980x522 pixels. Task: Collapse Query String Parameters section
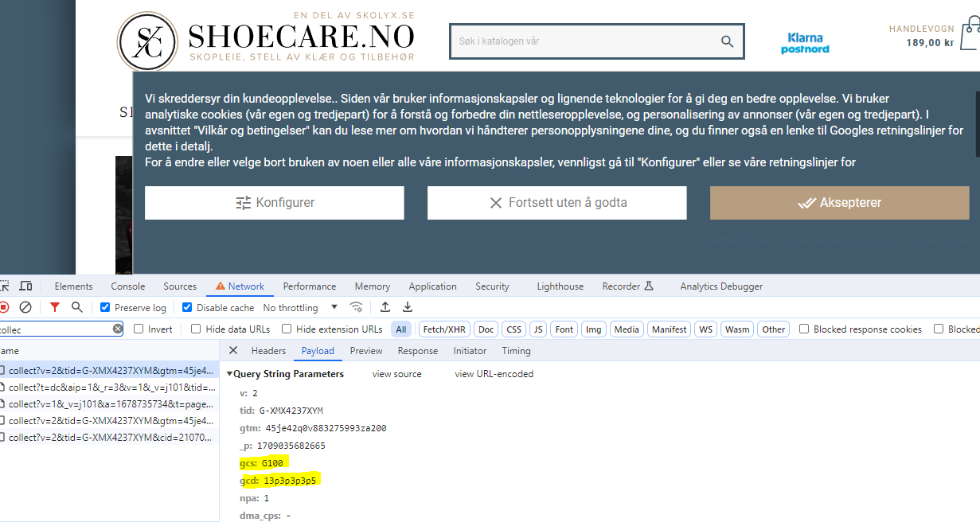coord(230,374)
